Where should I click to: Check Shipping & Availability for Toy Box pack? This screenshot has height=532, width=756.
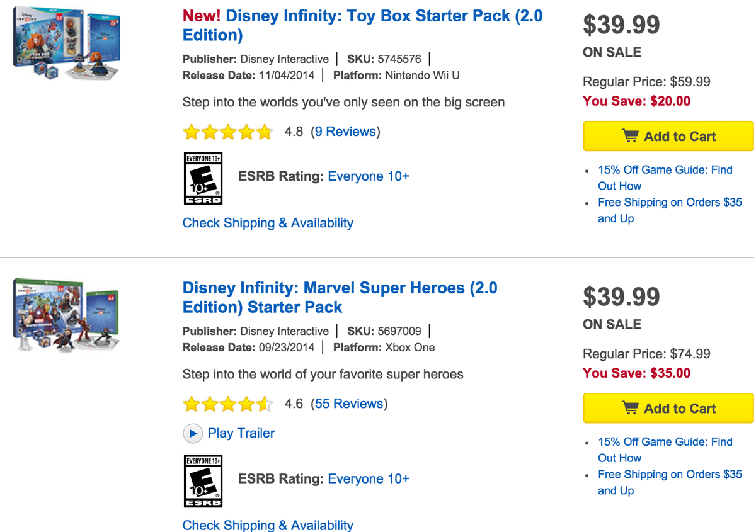pos(268,223)
